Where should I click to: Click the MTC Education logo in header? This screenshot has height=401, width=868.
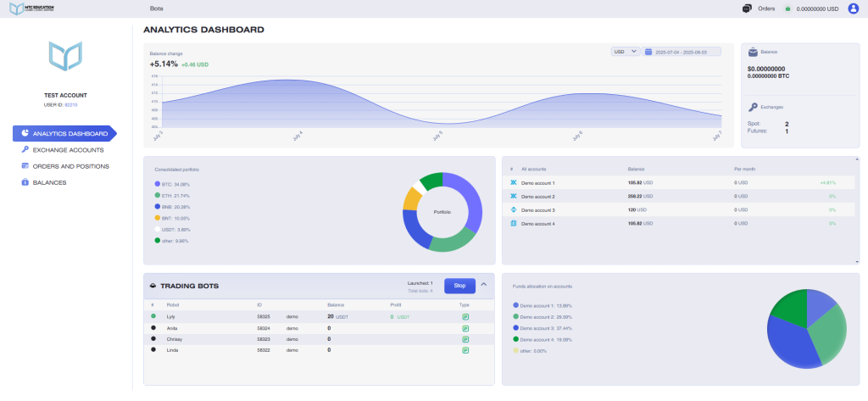31,8
